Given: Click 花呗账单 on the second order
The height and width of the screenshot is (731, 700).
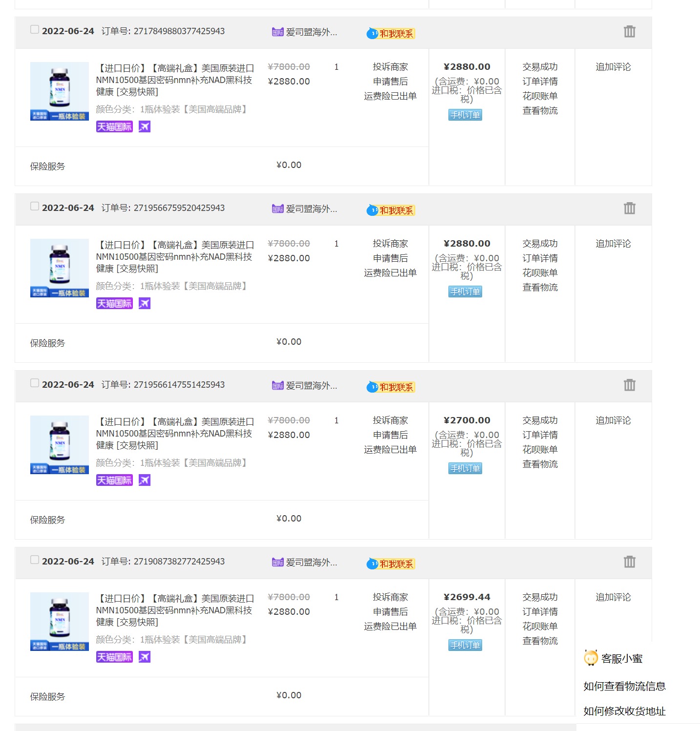Looking at the screenshot, I should 540,272.
